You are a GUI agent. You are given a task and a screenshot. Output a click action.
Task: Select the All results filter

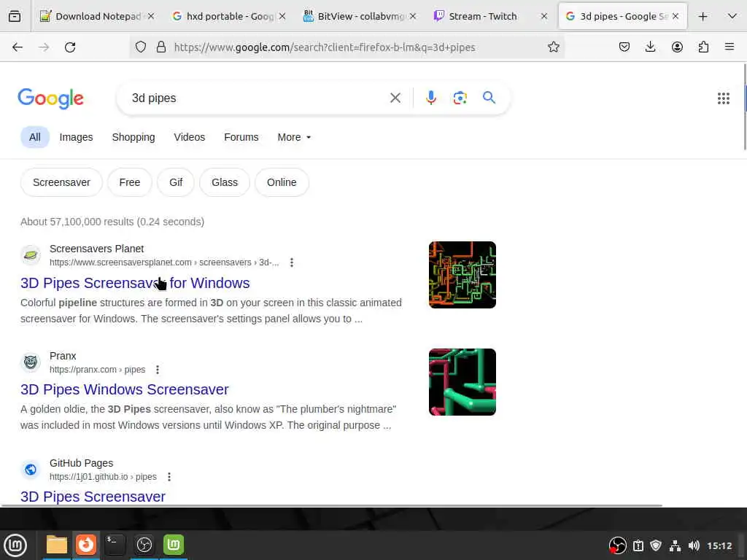35,137
